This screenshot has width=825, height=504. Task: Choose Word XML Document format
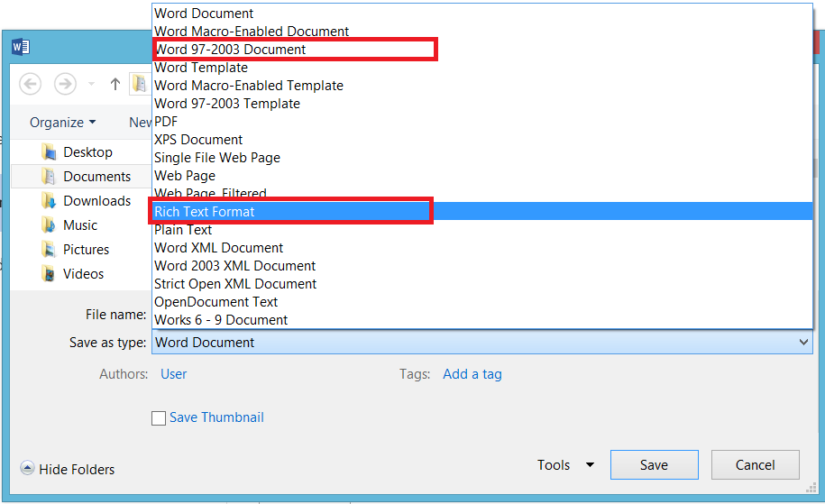(482, 247)
